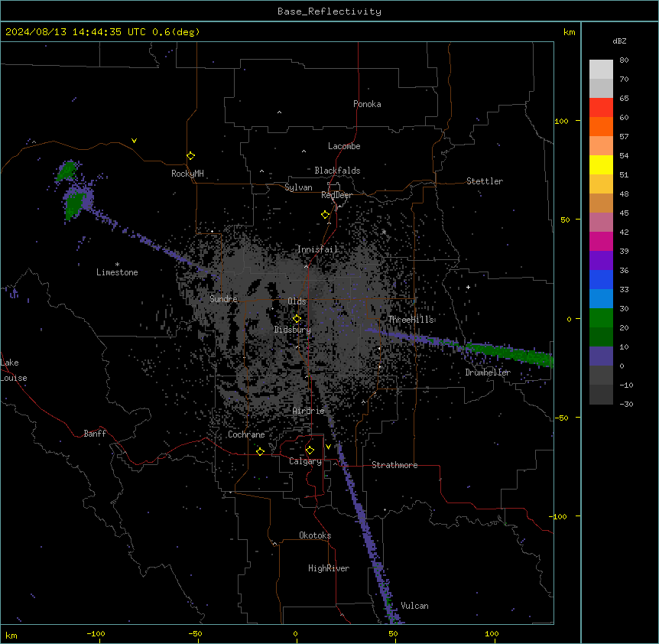This screenshot has height=644, width=659.
Task: Click the Sylvan label on the map
Action: tap(298, 187)
